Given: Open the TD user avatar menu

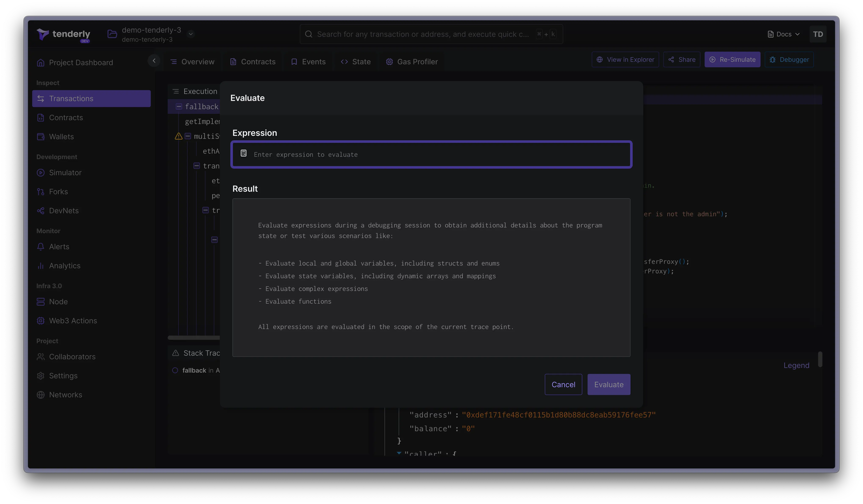Looking at the screenshot, I should pyautogui.click(x=818, y=34).
